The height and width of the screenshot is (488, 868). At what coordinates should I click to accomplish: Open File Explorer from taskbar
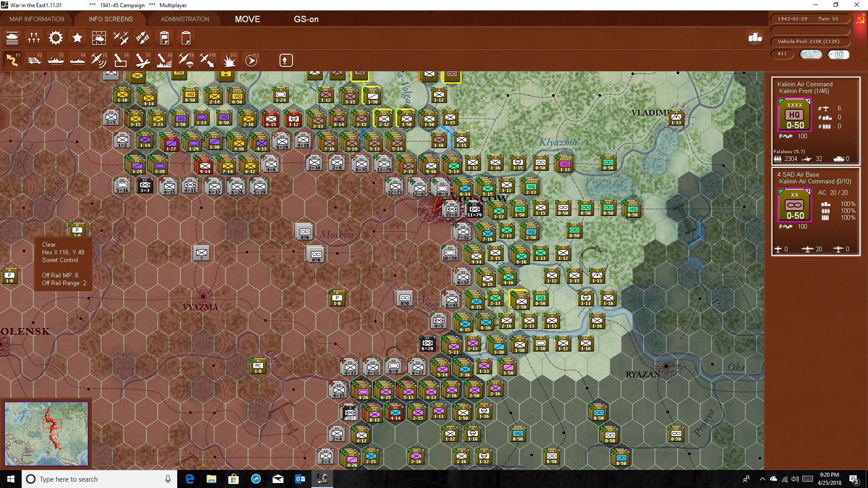[211, 479]
